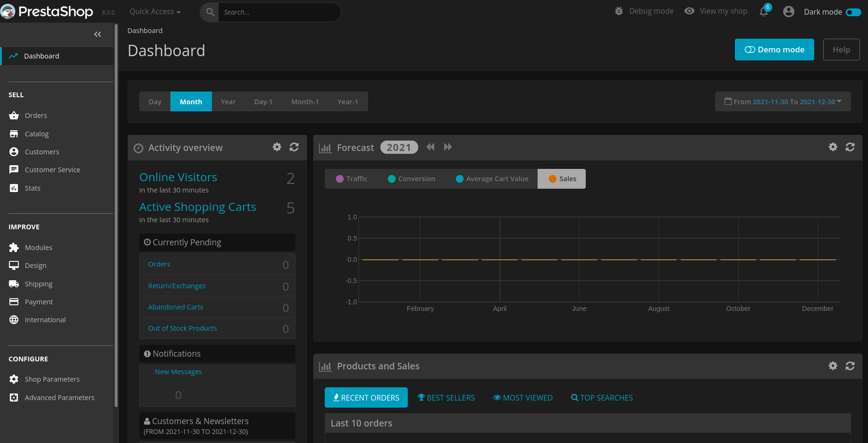
Task: Toggle the Conversion chart series
Action: tap(412, 179)
